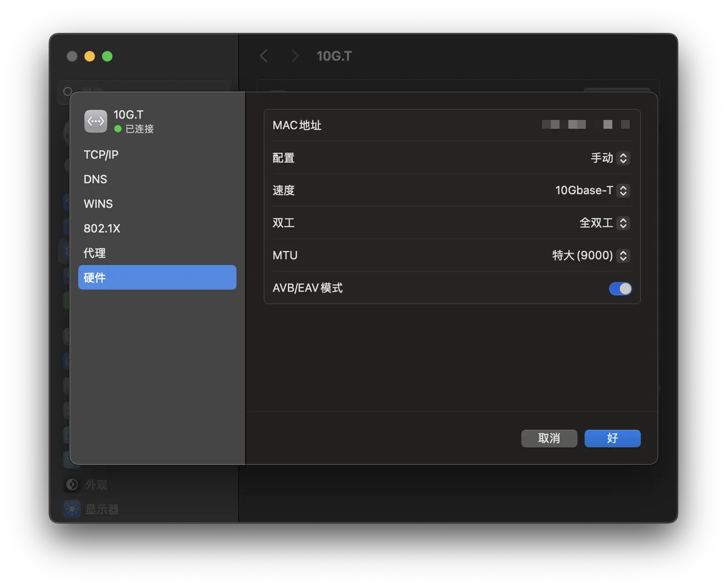This screenshot has width=727, height=588.
Task: Click the search magnifier icon
Action: pyautogui.click(x=68, y=91)
